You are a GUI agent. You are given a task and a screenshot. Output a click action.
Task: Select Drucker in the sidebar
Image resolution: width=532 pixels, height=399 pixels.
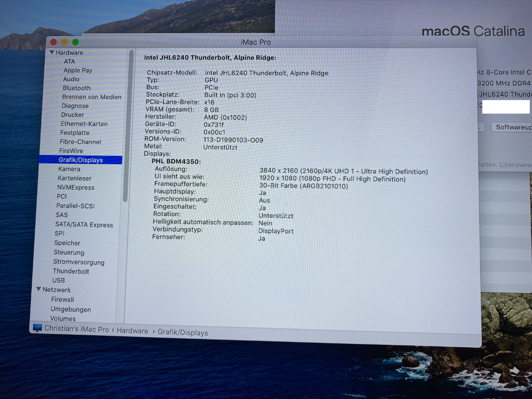tap(72, 115)
